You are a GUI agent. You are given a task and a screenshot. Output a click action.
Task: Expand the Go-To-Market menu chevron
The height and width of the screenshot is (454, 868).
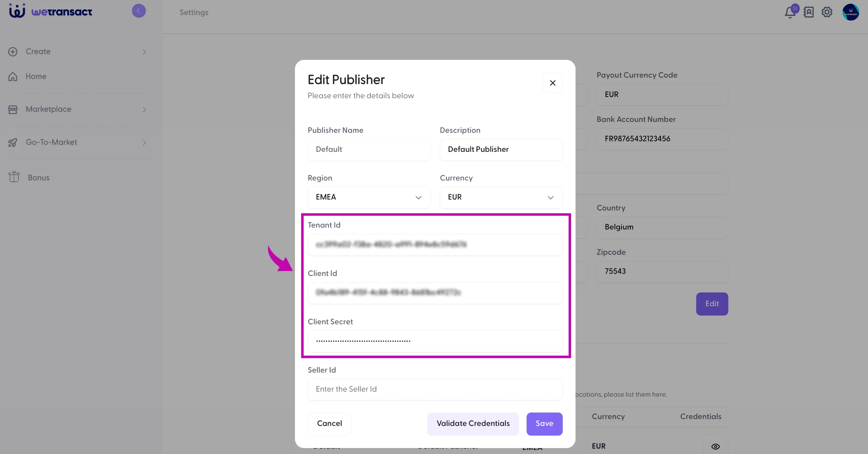click(144, 142)
